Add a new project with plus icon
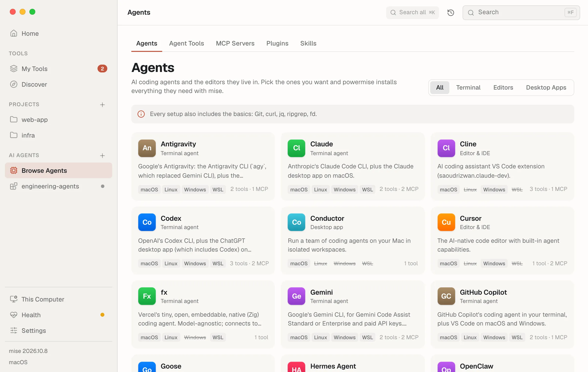This screenshot has height=372, width=588. 102,105
